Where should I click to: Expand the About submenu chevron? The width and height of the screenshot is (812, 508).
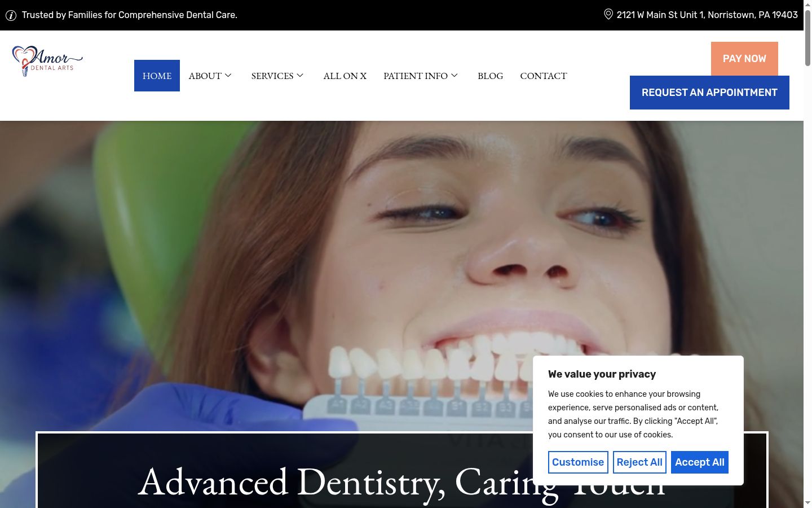(x=228, y=75)
